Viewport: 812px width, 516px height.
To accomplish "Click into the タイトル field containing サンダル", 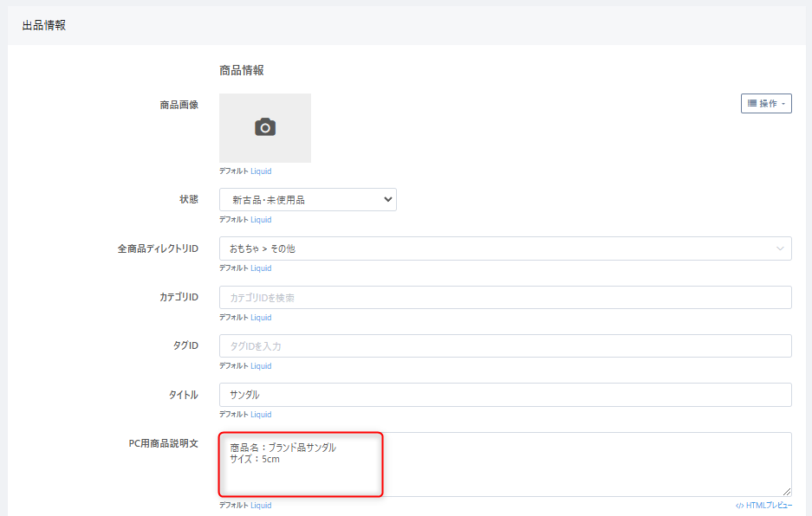I will (x=505, y=395).
